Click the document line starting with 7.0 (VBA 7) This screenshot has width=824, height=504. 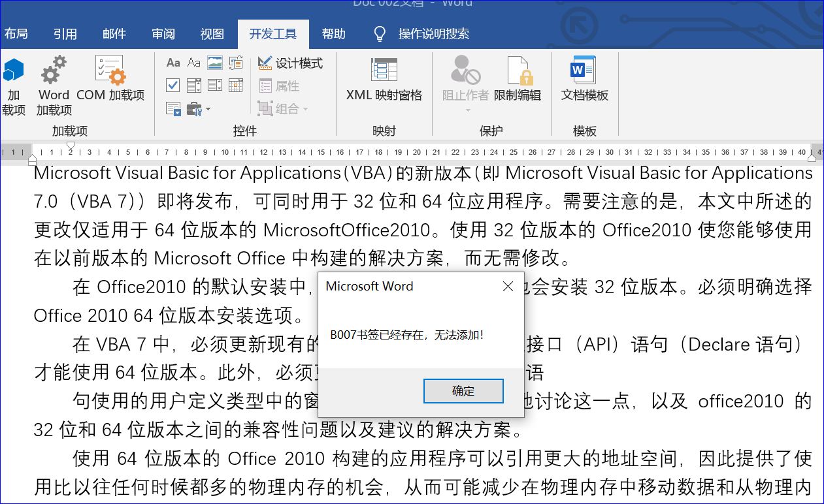point(423,201)
